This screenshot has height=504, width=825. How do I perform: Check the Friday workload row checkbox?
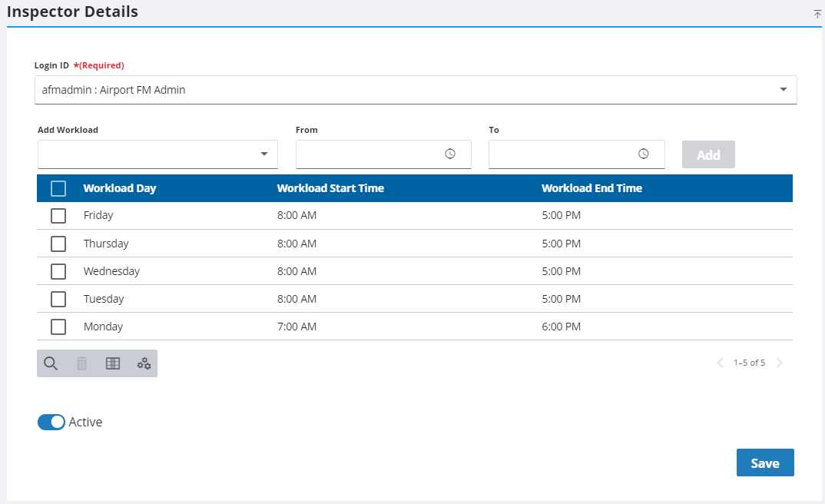(x=58, y=216)
